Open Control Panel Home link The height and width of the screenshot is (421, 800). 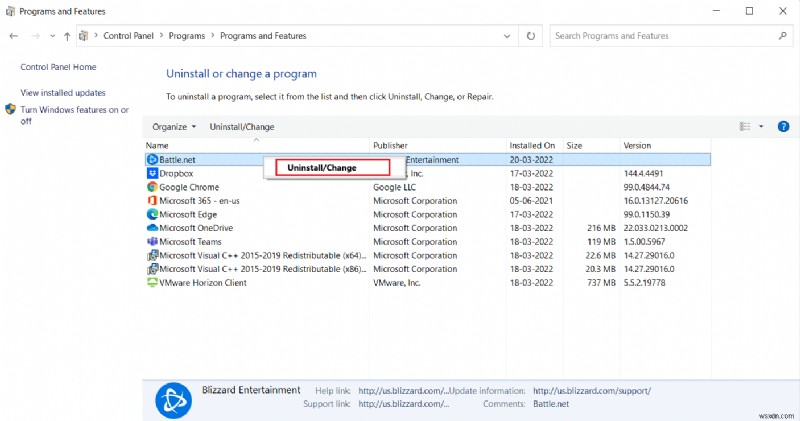58,67
